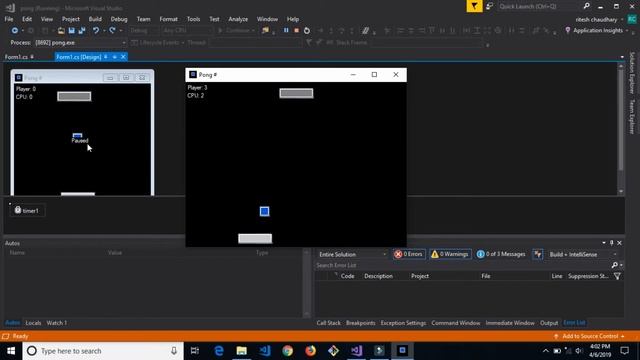The width and height of the screenshot is (640, 360).
Task: Click the Windows Start button
Action: [11, 351]
